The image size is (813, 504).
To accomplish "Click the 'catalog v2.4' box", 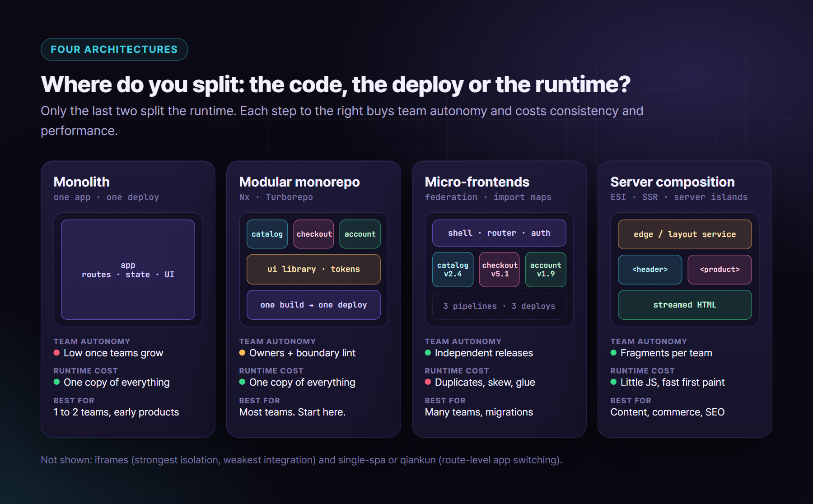I will point(453,270).
